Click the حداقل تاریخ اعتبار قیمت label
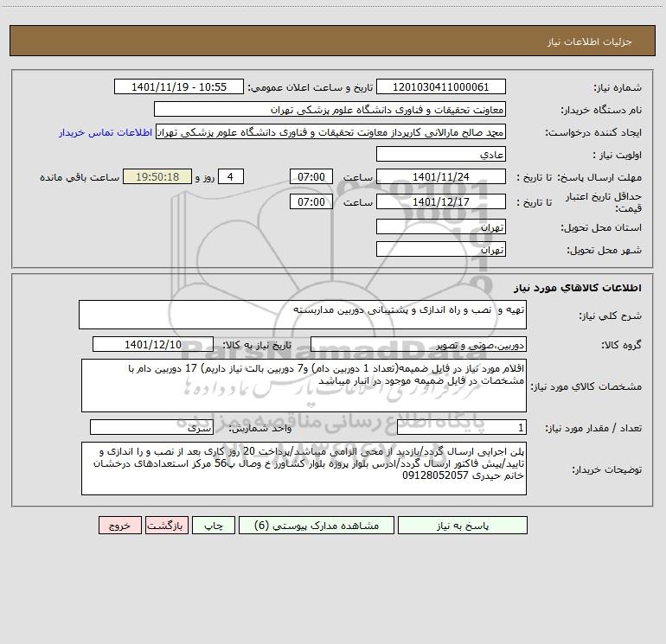 [x=604, y=202]
